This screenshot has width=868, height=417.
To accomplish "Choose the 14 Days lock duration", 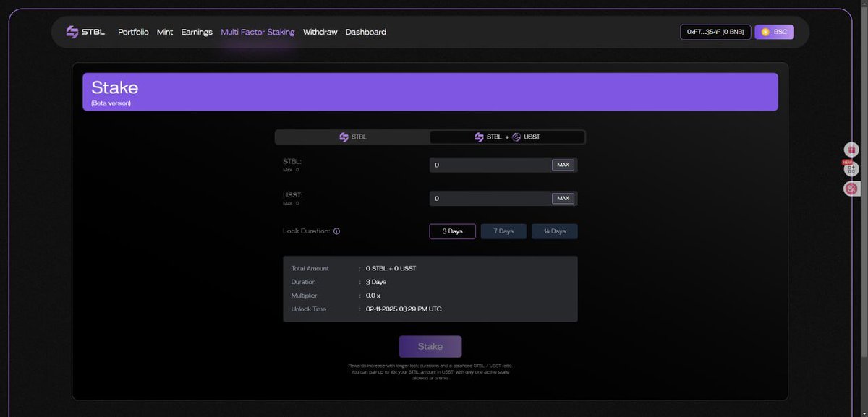I will tap(555, 231).
